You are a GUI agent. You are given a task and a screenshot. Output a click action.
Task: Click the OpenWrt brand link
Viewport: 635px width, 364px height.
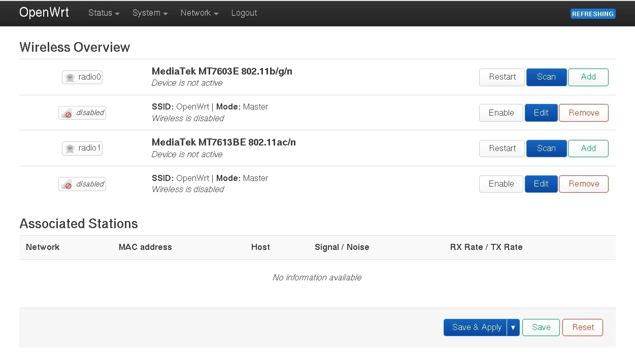coord(44,13)
